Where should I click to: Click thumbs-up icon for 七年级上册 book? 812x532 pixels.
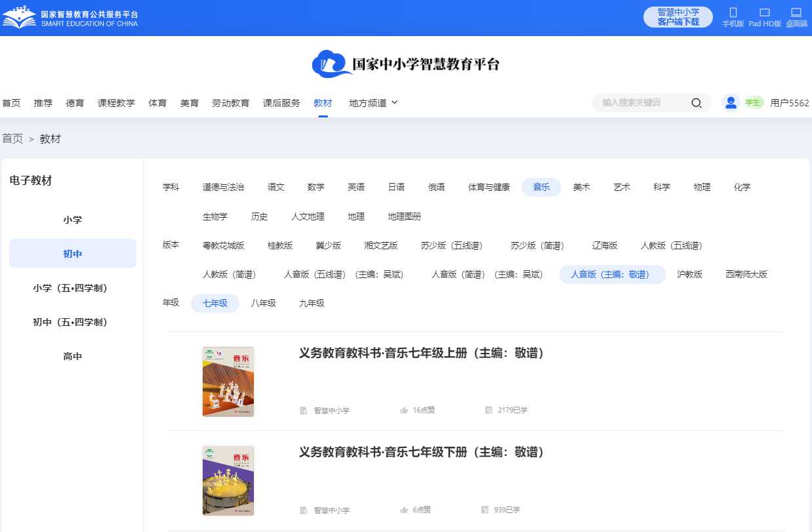[x=404, y=410]
